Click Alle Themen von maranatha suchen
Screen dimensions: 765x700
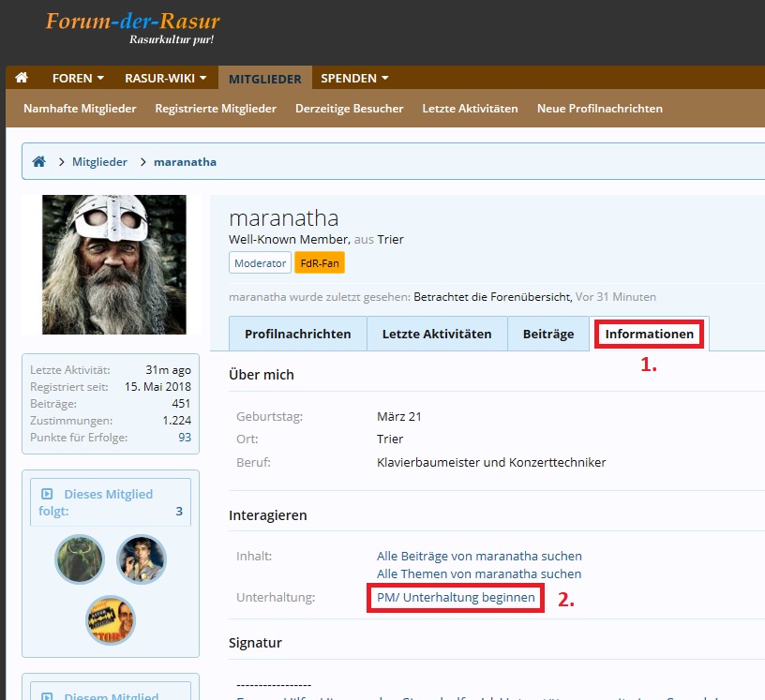479,573
